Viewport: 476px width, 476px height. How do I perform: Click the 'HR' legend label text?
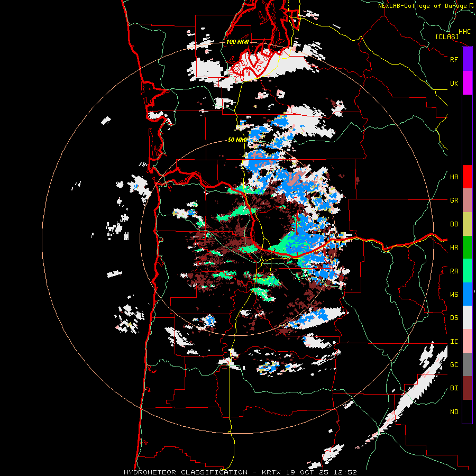click(x=454, y=248)
